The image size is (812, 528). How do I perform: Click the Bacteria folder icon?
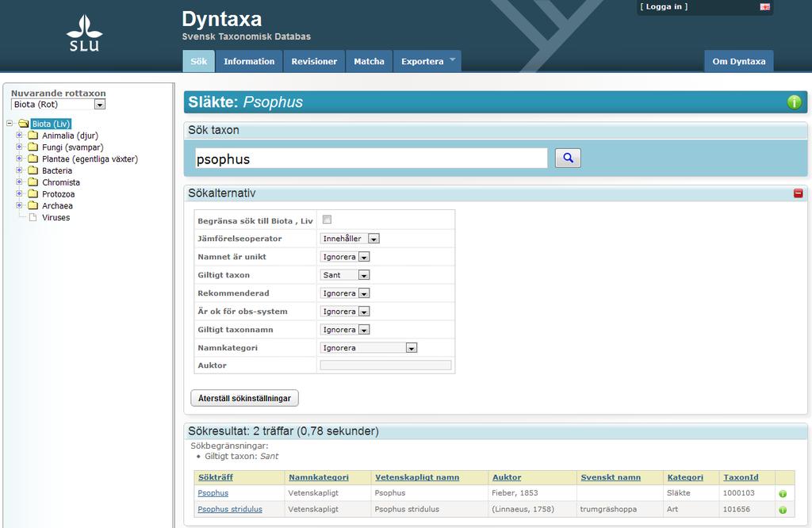(33, 170)
